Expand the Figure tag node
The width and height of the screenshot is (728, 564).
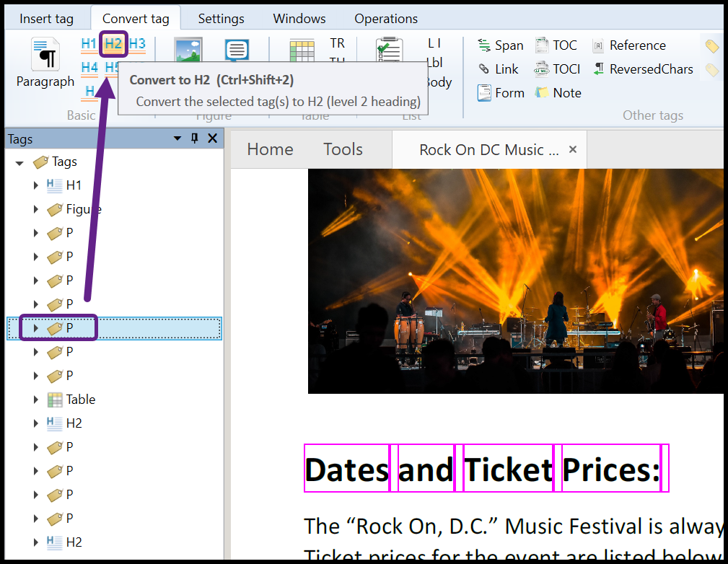pyautogui.click(x=36, y=209)
